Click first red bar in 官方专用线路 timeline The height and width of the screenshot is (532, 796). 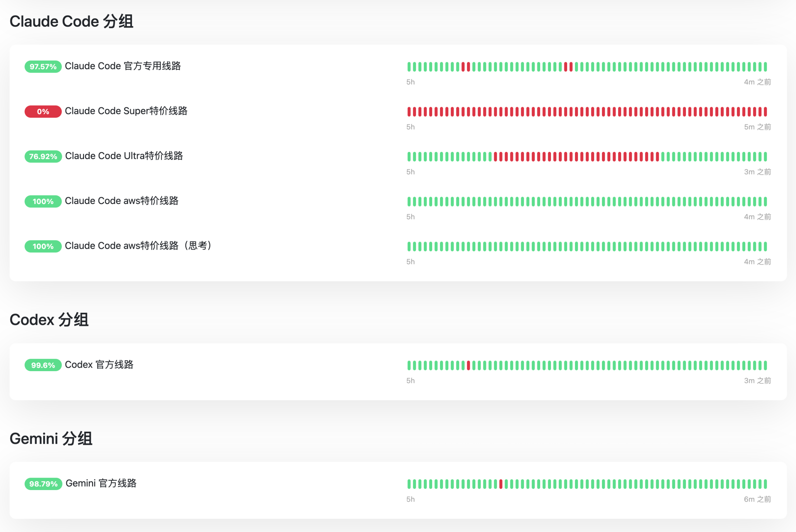pyautogui.click(x=463, y=67)
